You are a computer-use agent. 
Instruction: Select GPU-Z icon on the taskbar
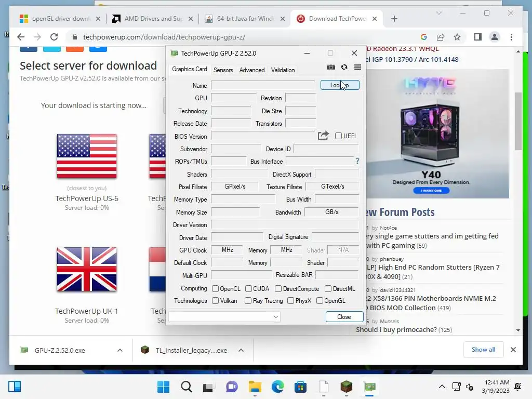click(x=369, y=387)
